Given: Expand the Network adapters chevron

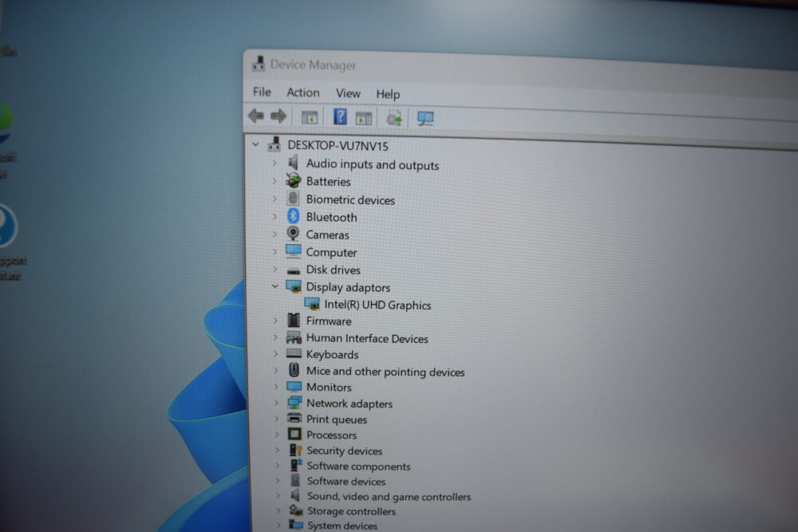Looking at the screenshot, I should click(x=276, y=403).
